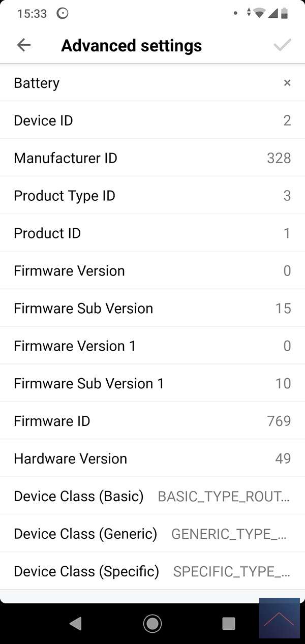Image resolution: width=305 pixels, height=644 pixels.
Task: Tap the scroll-up arrow overlay button
Action: tap(279, 618)
